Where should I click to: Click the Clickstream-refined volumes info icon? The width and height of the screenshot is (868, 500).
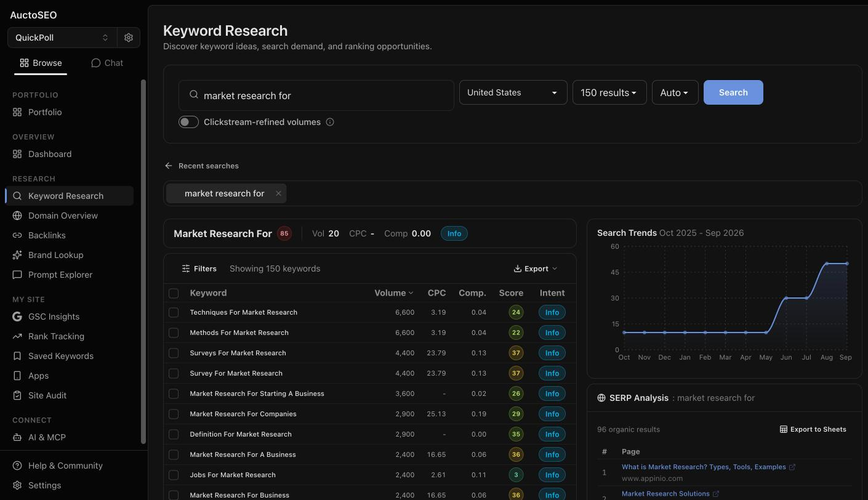click(330, 122)
